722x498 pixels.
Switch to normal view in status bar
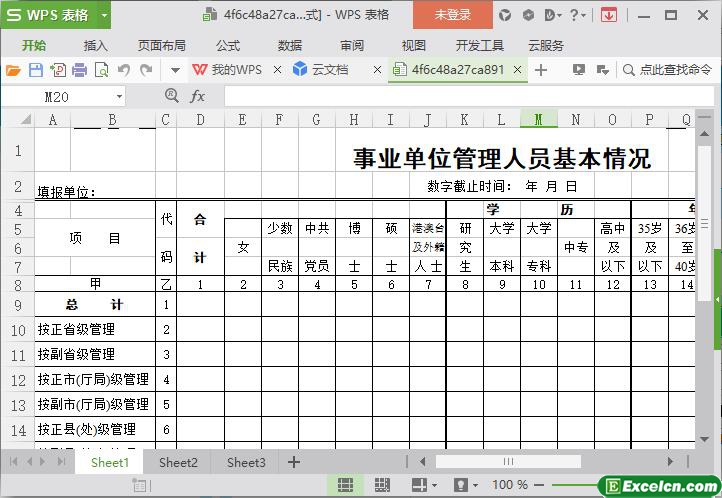[345, 485]
